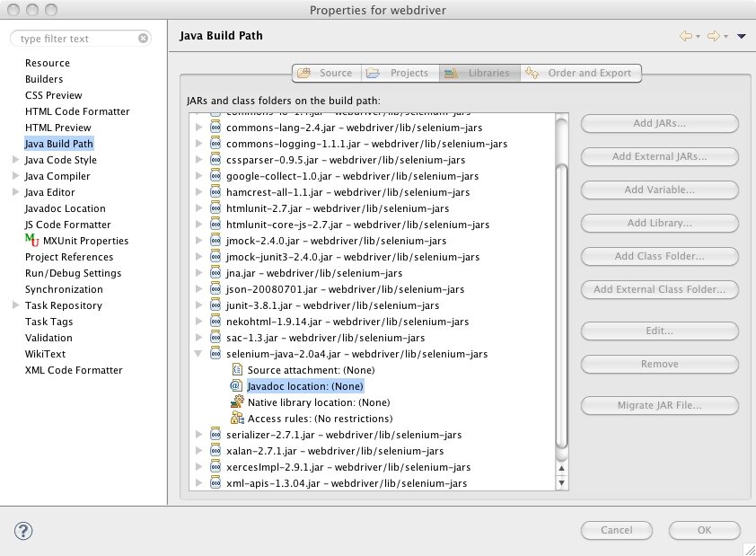Click the forward navigation arrow icon
This screenshot has height=556, width=756.
[x=713, y=36]
